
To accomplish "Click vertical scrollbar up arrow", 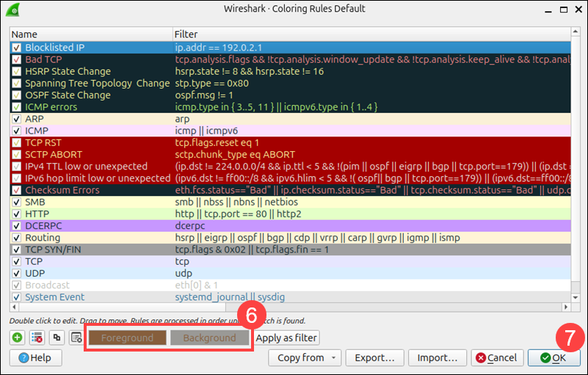I will (576, 32).
